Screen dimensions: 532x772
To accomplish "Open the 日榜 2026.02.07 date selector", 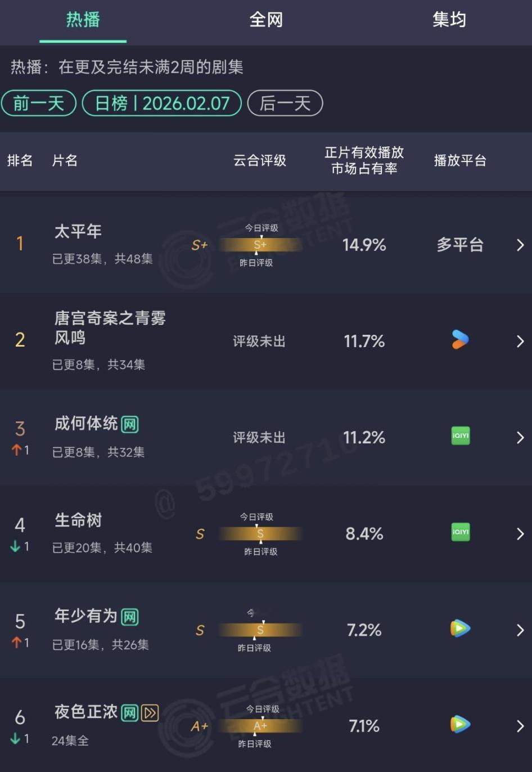I will pos(161,103).
